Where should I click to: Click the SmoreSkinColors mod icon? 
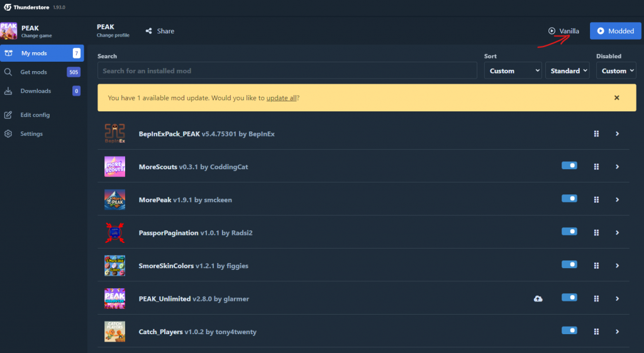click(x=114, y=266)
